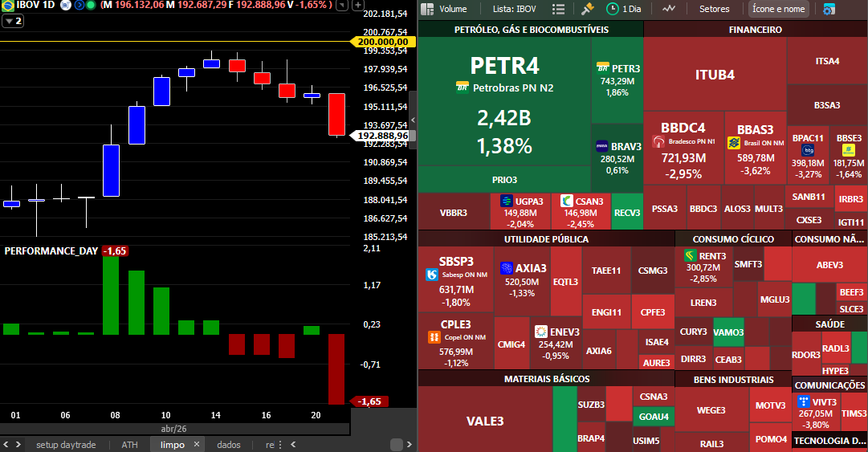
Task: Click the BPAC11 BTG logo icon
Action: click(808, 150)
